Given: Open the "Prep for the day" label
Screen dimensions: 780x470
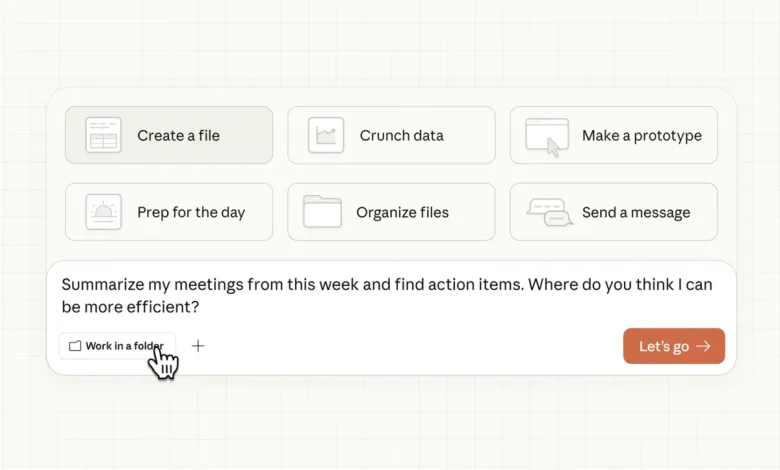Looking at the screenshot, I should click(191, 212).
